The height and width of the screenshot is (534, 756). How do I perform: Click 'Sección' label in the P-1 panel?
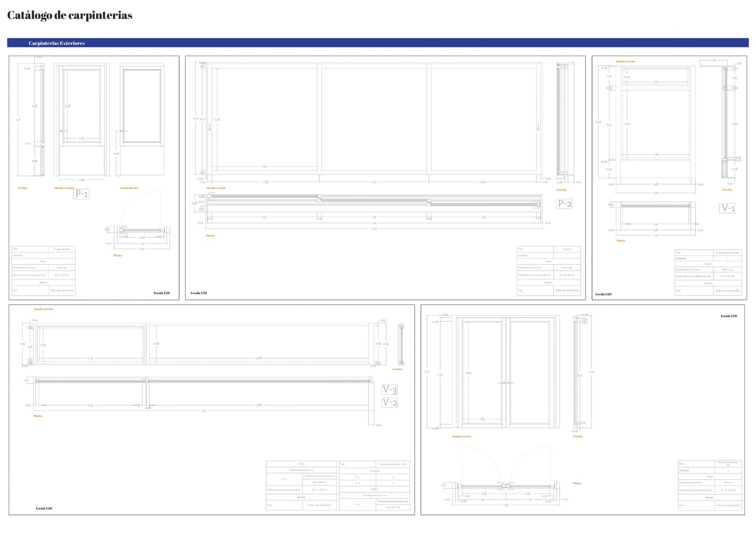point(22,188)
